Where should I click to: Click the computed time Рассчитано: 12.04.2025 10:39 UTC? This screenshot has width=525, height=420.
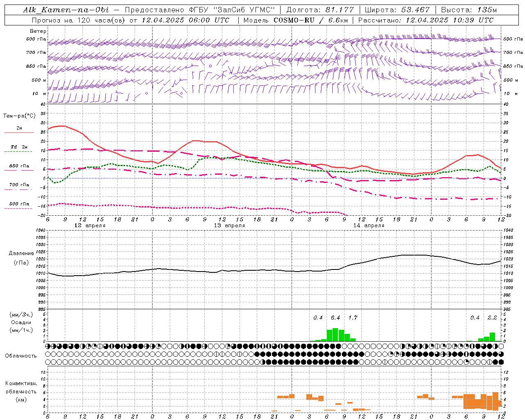pos(426,20)
